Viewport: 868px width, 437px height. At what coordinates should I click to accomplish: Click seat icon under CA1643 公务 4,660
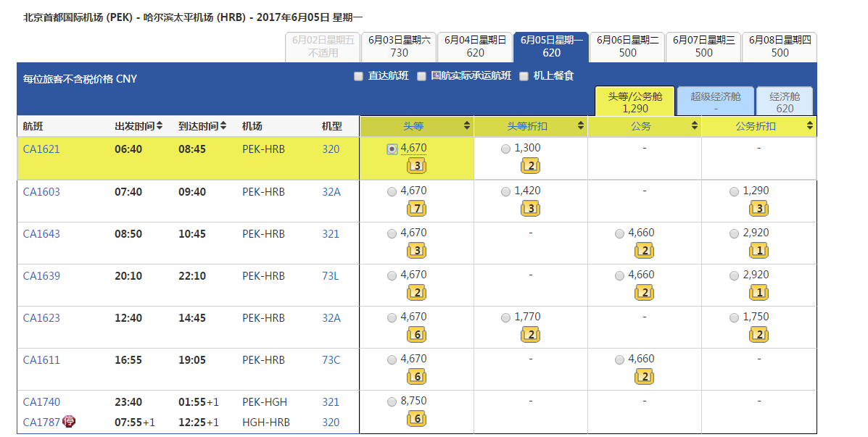click(645, 251)
